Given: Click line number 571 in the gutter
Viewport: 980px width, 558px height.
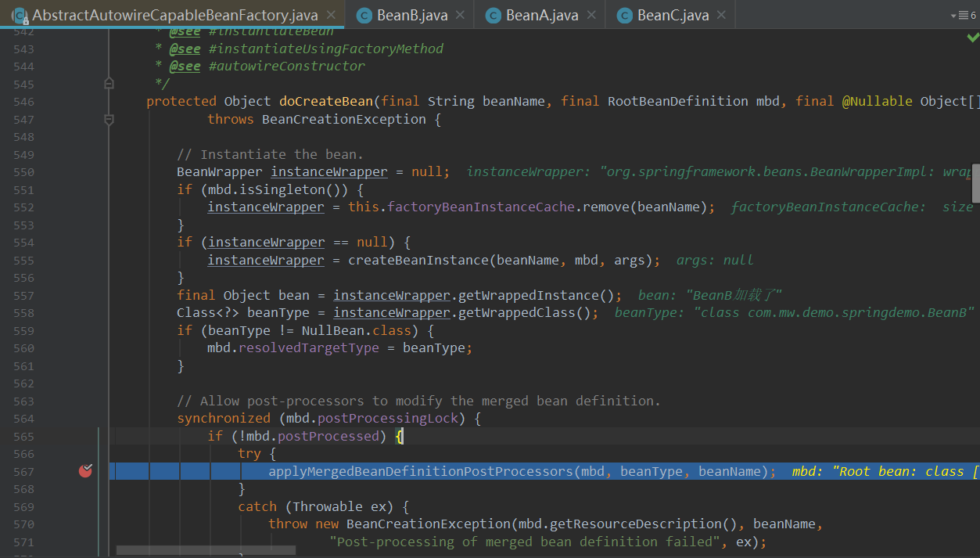Looking at the screenshot, I should (23, 542).
